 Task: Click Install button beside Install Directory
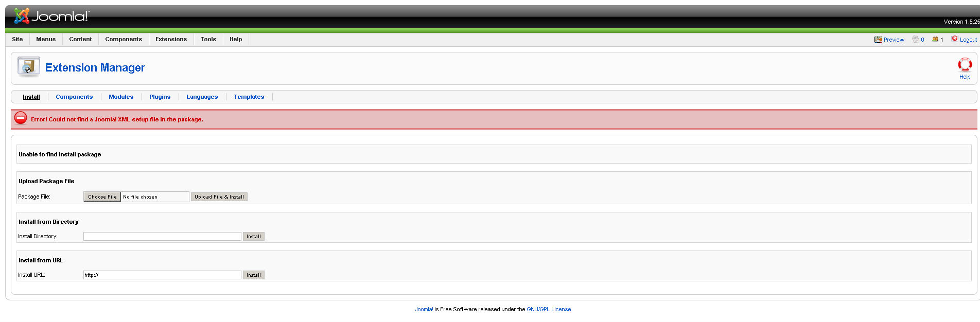(254, 236)
